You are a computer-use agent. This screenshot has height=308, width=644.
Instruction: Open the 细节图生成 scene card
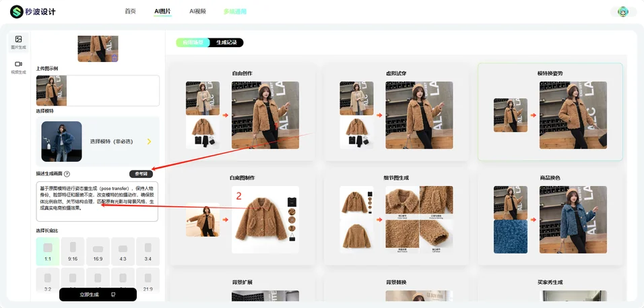pos(396,216)
